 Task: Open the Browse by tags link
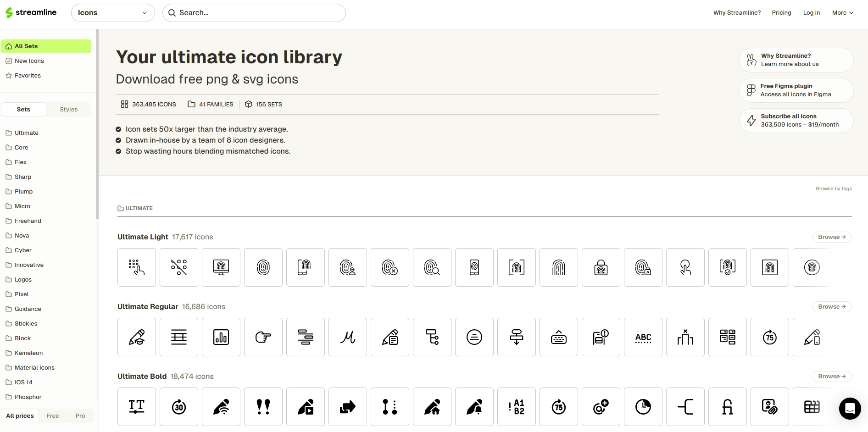[x=833, y=188]
